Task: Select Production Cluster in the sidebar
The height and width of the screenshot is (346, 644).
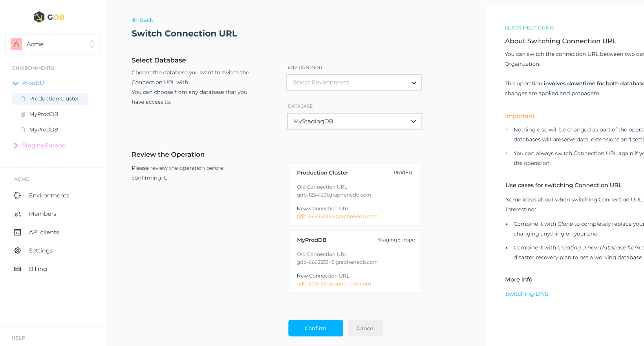Action: (x=54, y=99)
